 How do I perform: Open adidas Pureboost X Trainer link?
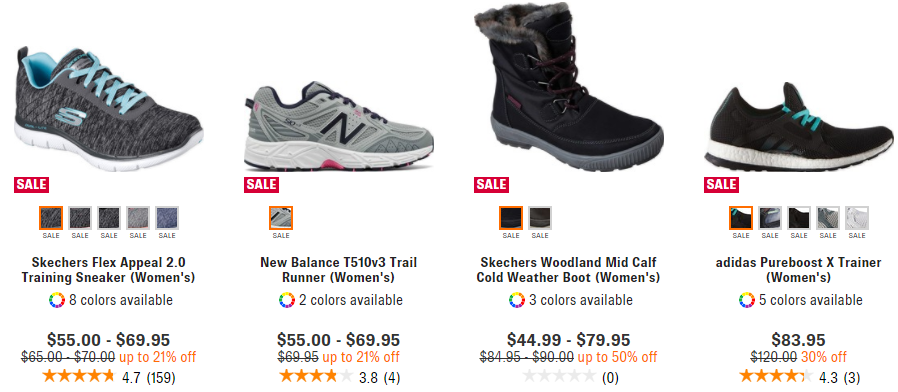tap(798, 271)
